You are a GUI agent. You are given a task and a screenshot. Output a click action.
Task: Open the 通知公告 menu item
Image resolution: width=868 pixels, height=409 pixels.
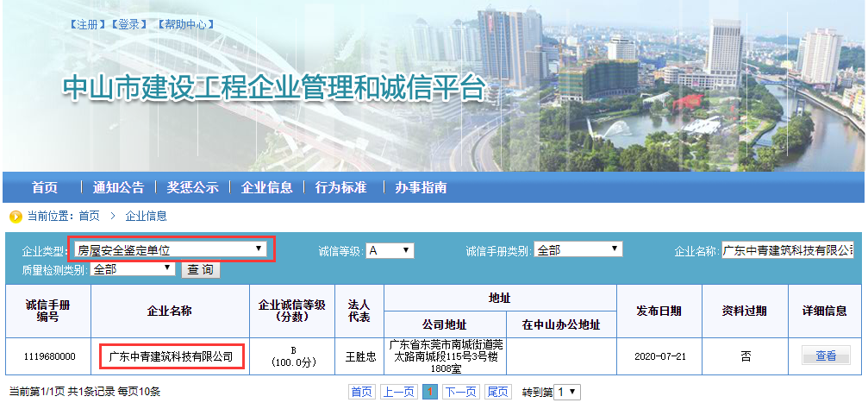click(x=118, y=187)
